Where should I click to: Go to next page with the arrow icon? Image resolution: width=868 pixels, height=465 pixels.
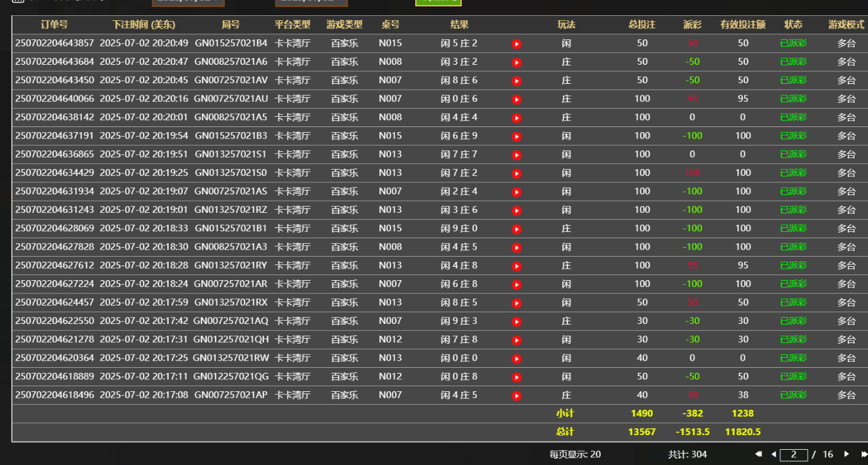(847, 454)
